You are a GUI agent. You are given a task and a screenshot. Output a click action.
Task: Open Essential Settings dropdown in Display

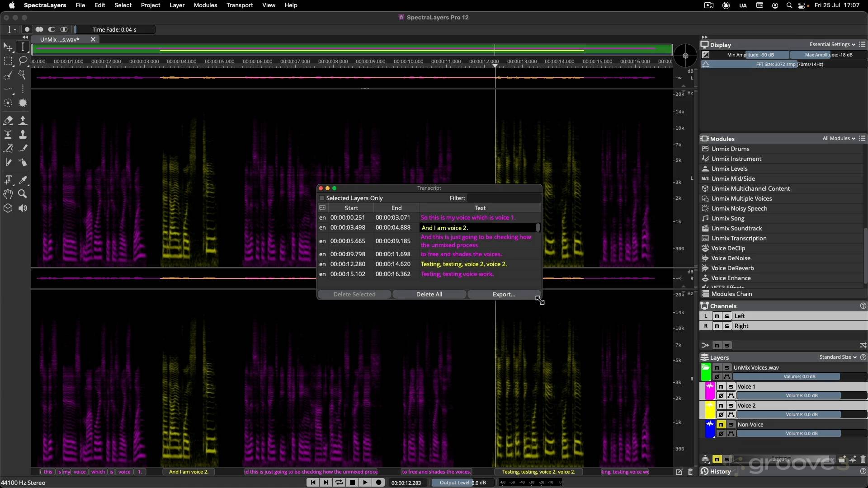(832, 44)
